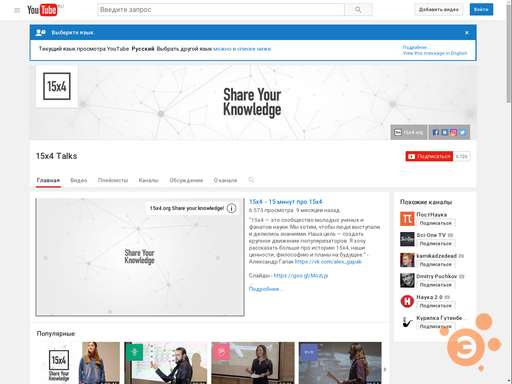Open the channel's Facebook icon
Screen dimensions: 512x384
coord(435,132)
